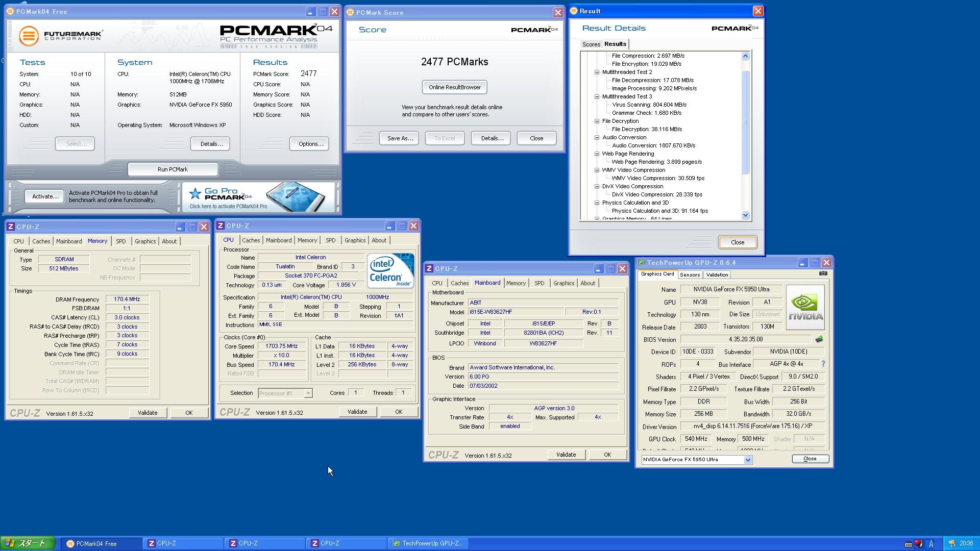The image size is (980, 551).
Task: Click Save As... in the PCMark Score window
Action: pyautogui.click(x=400, y=138)
